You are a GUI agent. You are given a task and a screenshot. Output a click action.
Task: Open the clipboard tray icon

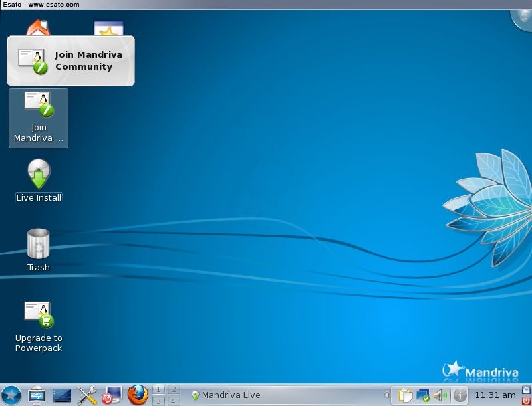(x=405, y=395)
